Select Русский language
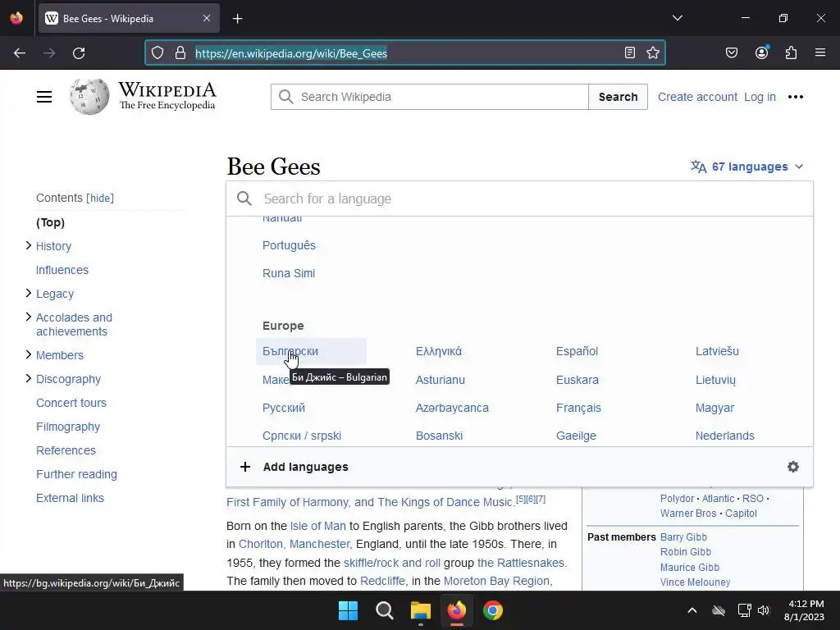 coord(283,408)
